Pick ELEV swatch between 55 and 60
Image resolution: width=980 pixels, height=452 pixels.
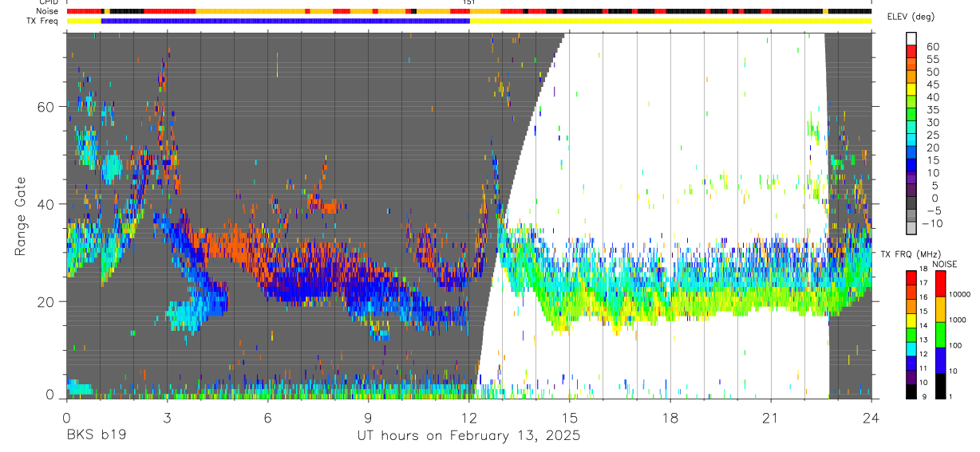click(x=911, y=53)
